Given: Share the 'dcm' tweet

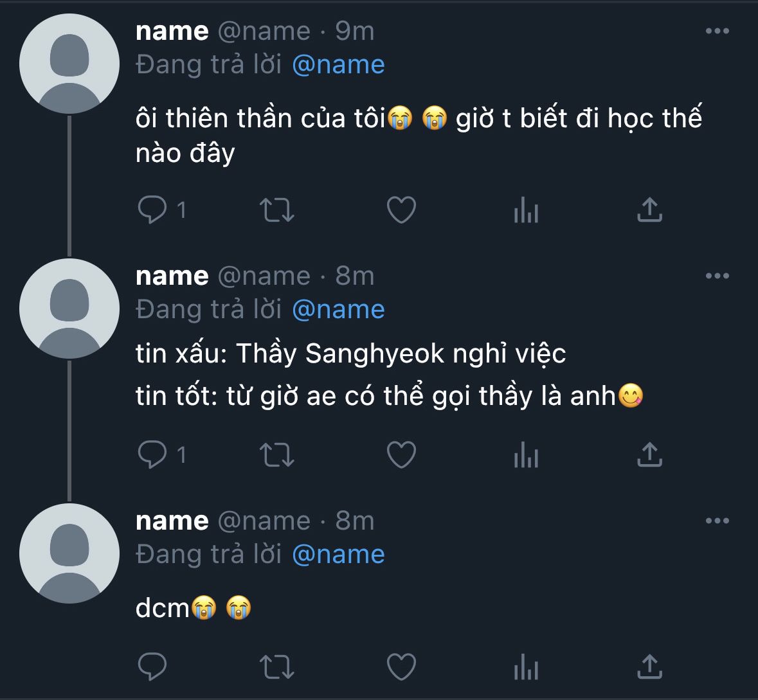Looking at the screenshot, I should [x=649, y=667].
